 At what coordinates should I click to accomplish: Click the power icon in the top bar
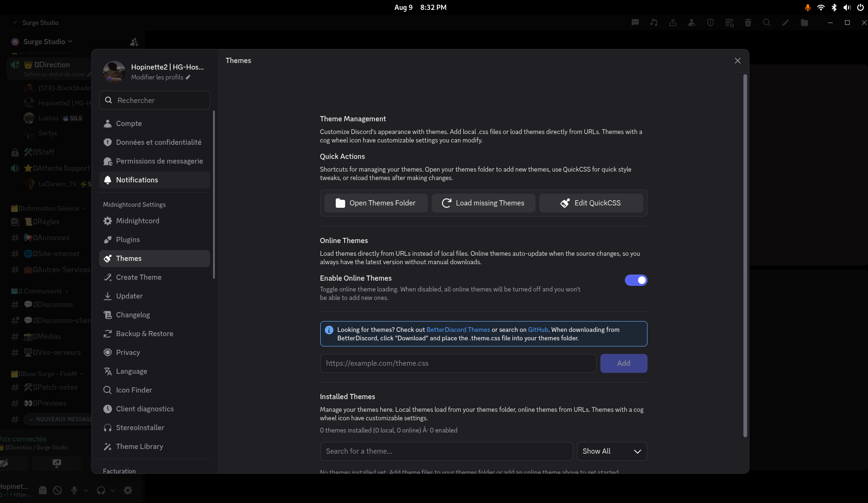point(860,8)
